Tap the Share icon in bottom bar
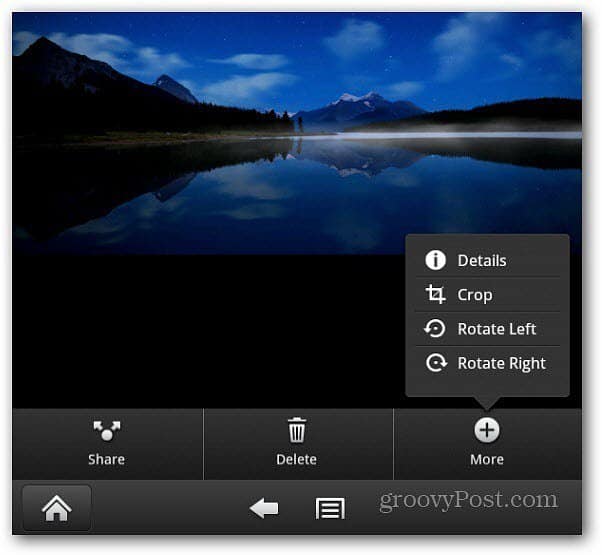Viewport: 602px width, 555px height. [x=107, y=431]
